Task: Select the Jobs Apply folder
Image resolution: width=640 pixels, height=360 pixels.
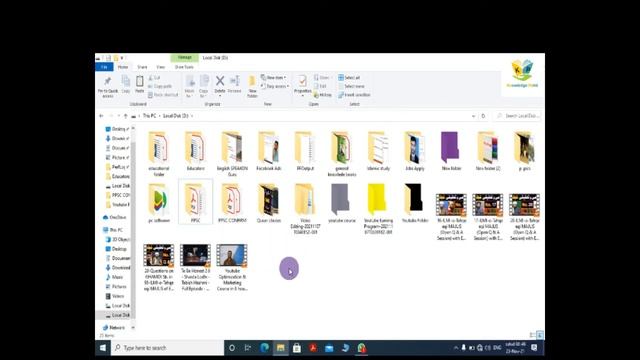Action: [x=415, y=151]
